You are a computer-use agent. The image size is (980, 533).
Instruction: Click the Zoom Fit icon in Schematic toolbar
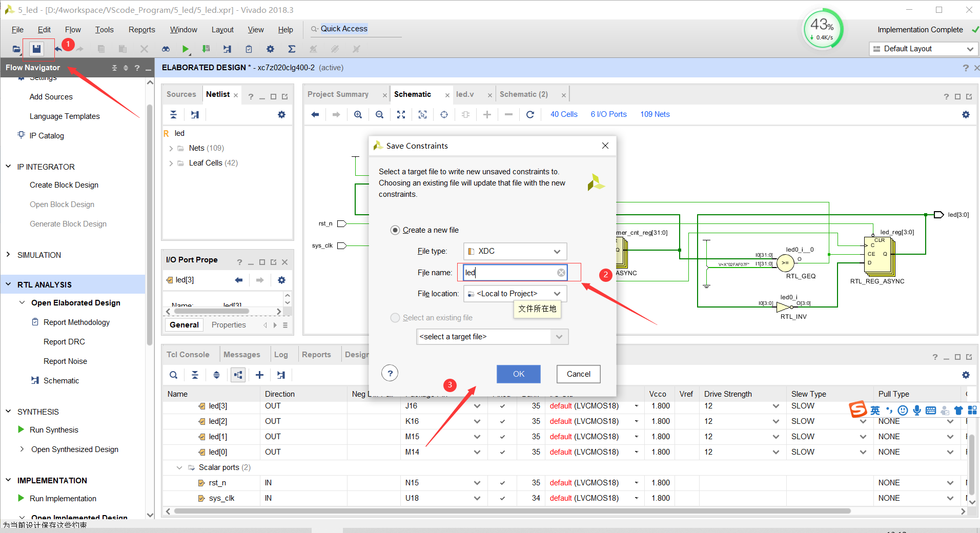click(x=401, y=114)
